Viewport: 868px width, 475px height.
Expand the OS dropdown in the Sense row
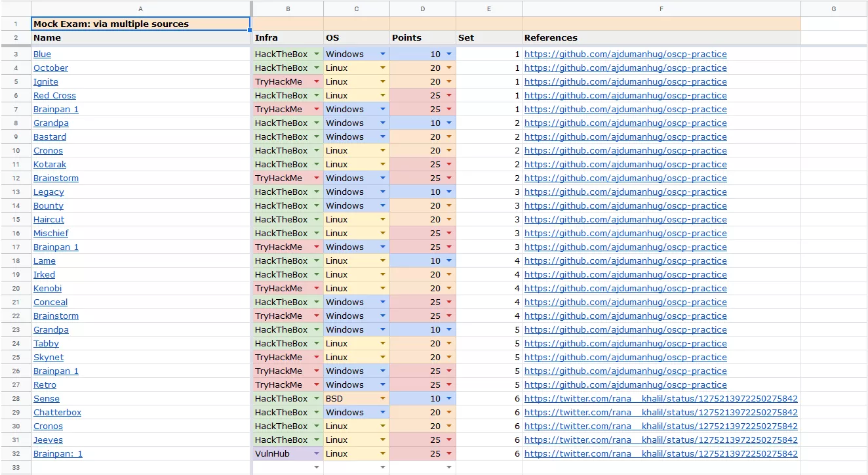[x=383, y=399]
